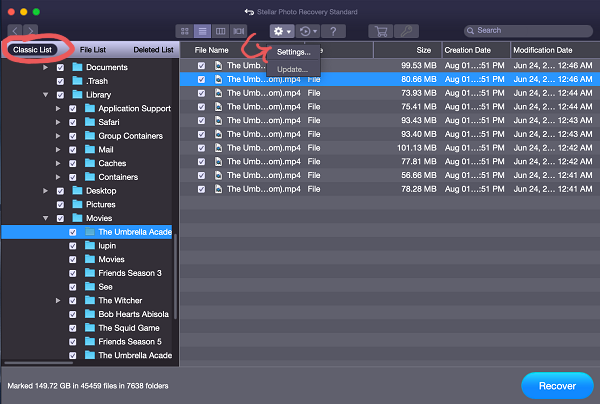Click the tree panel vertical scrollbar
600x404 pixels.
tap(176, 275)
